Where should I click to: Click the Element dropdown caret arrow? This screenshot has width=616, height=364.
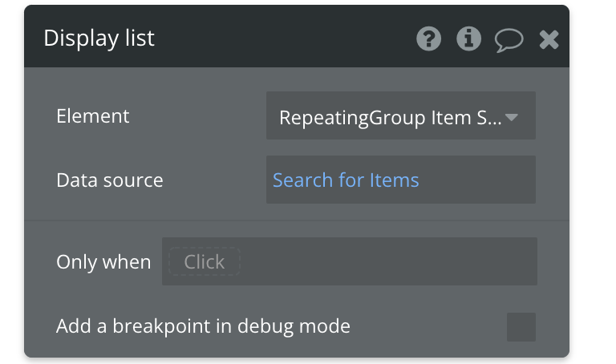[512, 117]
